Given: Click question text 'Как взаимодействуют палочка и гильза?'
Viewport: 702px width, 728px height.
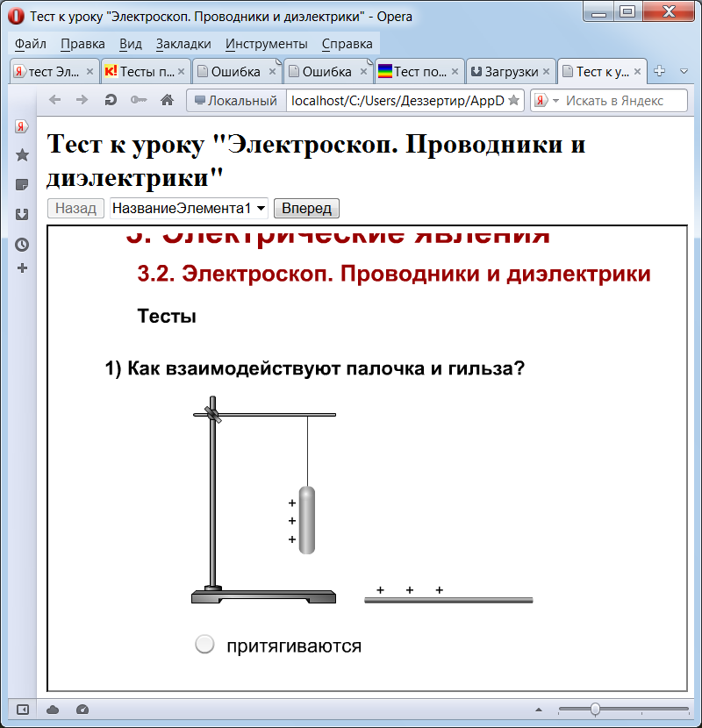Looking at the screenshot, I should [326, 368].
